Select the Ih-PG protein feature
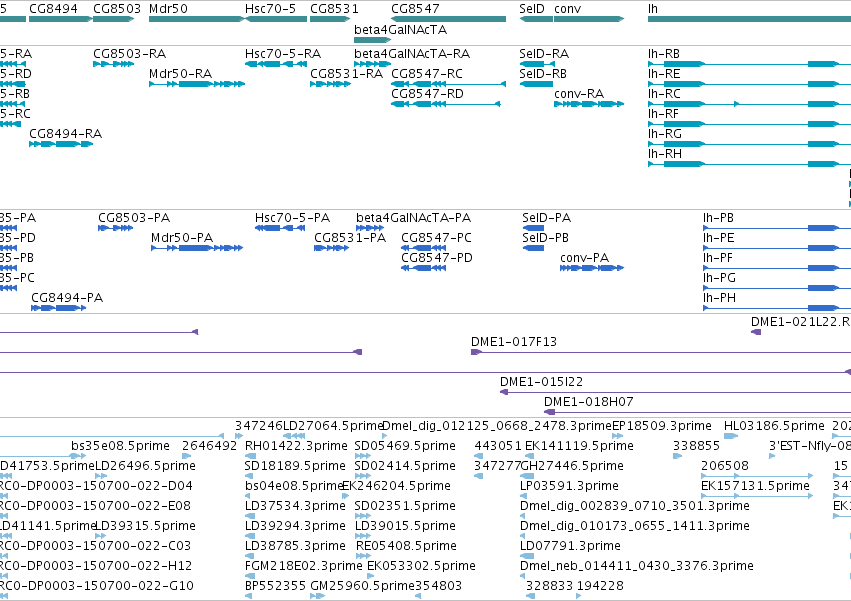This screenshot has height=601, width=851. coord(777,288)
